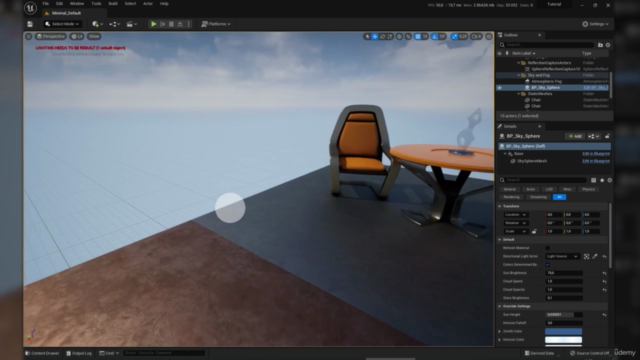Toggle surface snapping in viewport

pos(408,37)
